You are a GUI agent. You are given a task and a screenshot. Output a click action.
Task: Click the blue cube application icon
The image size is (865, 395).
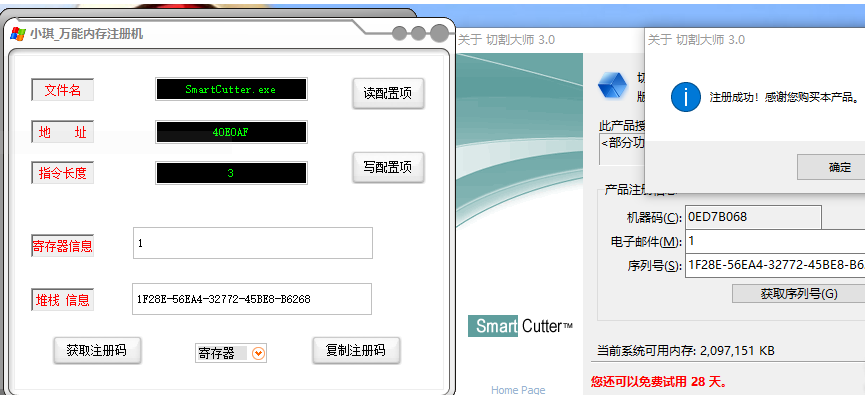(613, 85)
